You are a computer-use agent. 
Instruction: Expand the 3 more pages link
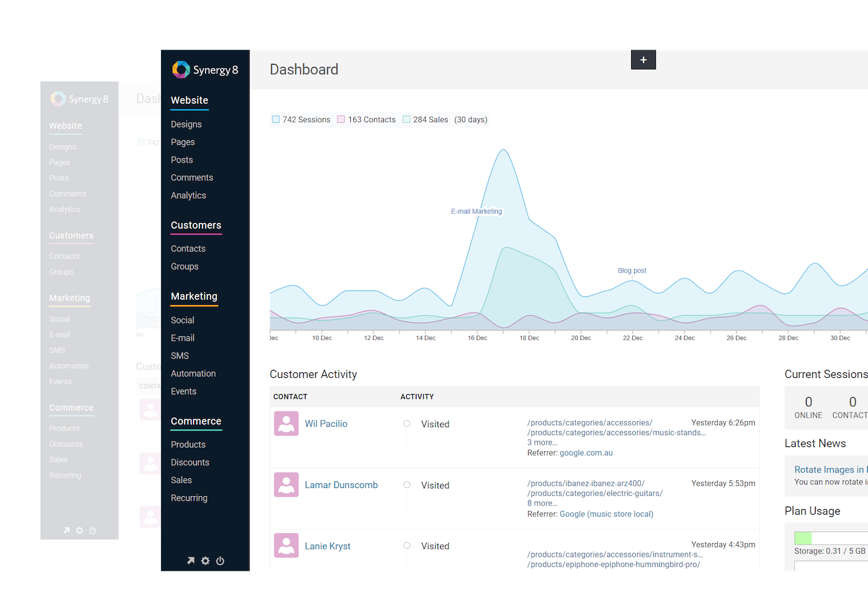[x=542, y=442]
